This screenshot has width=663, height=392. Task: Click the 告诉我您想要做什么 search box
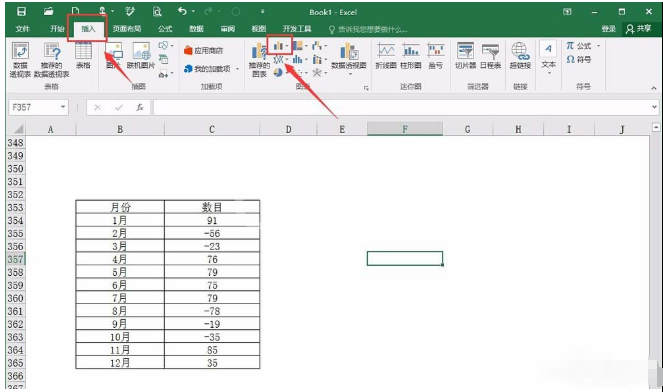[368, 29]
